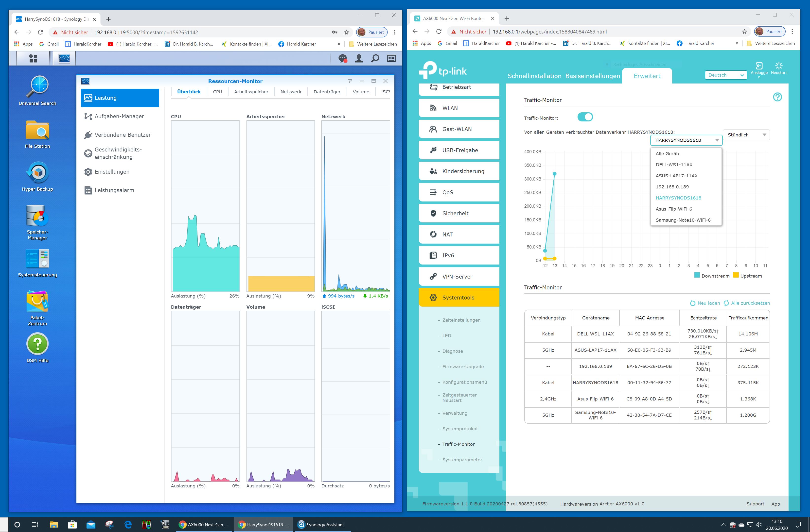Click the DSM main menu grid icon
Image resolution: width=810 pixels, height=532 pixels.
[x=33, y=59]
